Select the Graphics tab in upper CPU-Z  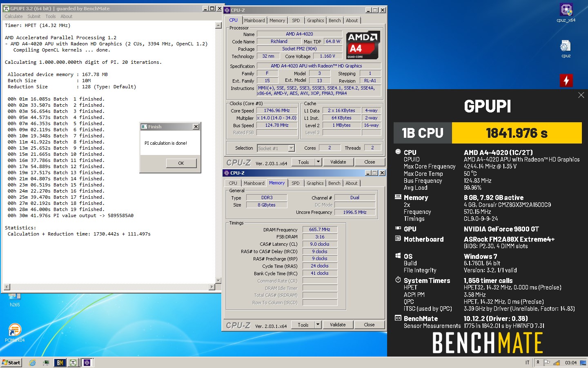[x=316, y=20]
